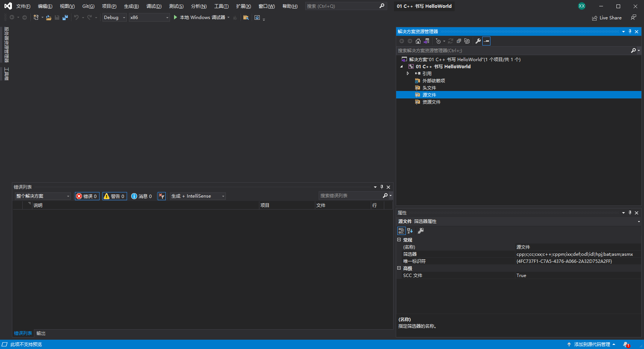
Task: Click the feedback icon near Live Share
Action: click(633, 18)
